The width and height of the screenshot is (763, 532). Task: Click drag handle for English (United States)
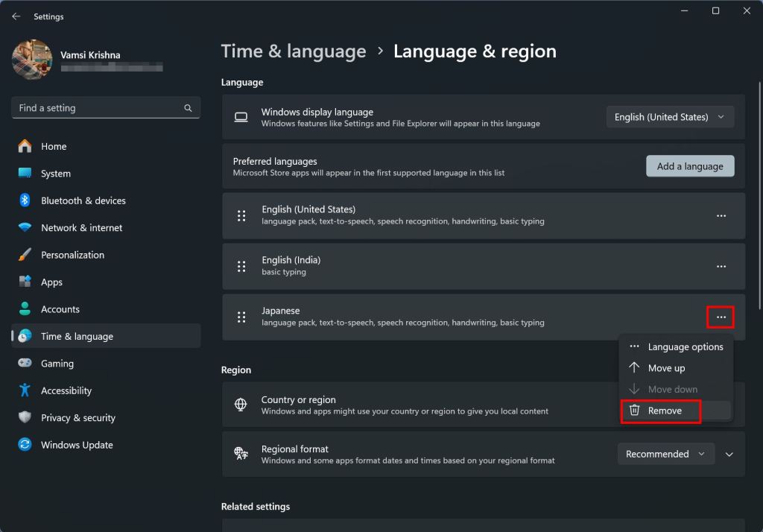(x=241, y=215)
